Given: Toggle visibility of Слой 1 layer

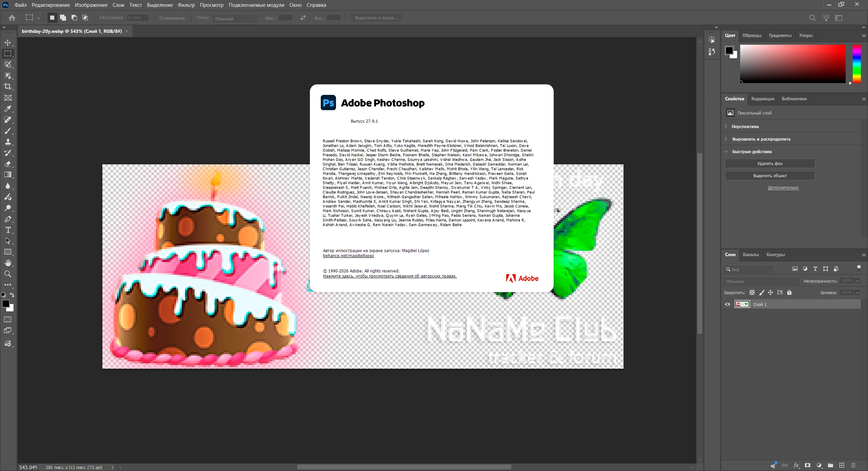Looking at the screenshot, I should pos(728,304).
